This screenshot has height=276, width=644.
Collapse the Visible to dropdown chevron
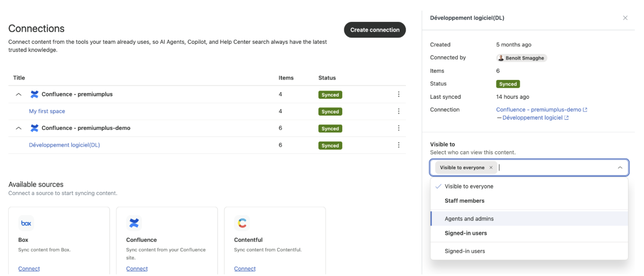coord(620,168)
